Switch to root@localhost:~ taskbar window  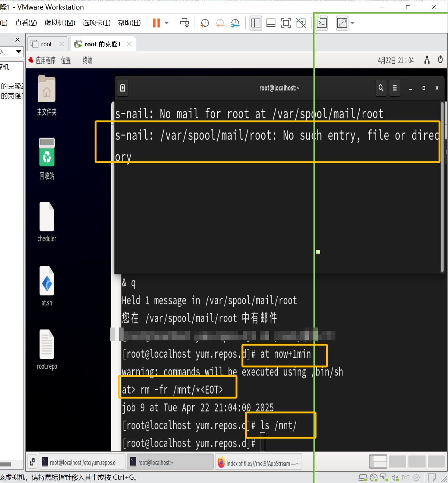(x=170, y=462)
